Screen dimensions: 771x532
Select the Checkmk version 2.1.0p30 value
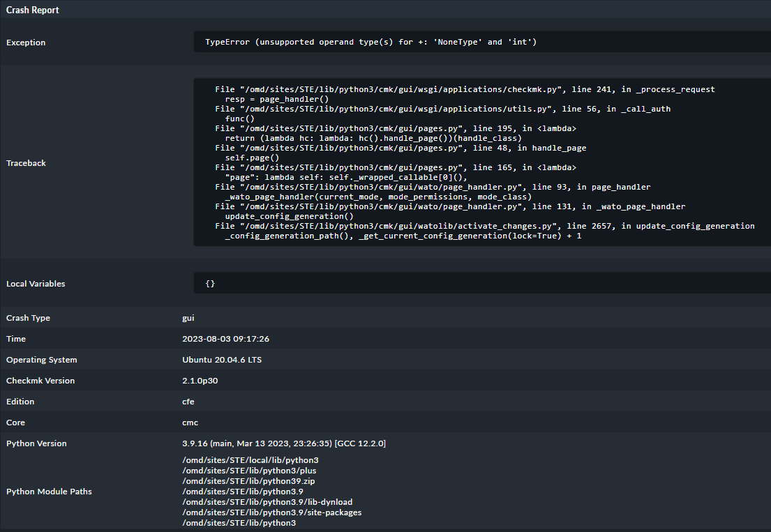pos(202,381)
